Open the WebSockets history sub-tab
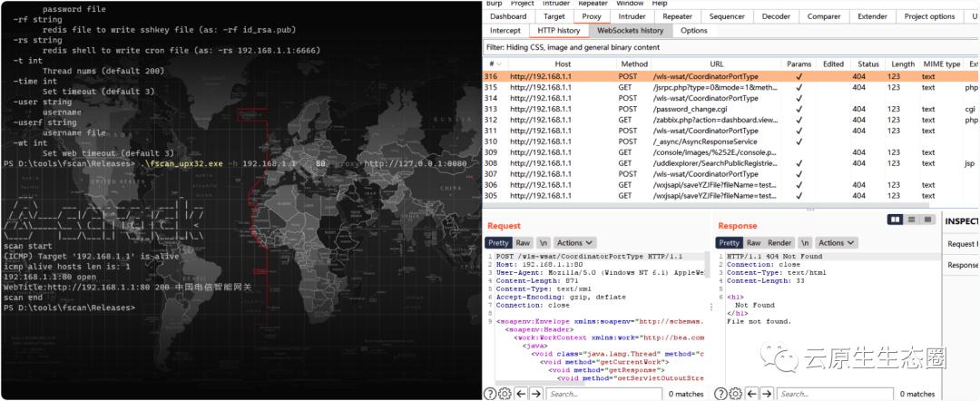This screenshot has width=980, height=401. (630, 31)
